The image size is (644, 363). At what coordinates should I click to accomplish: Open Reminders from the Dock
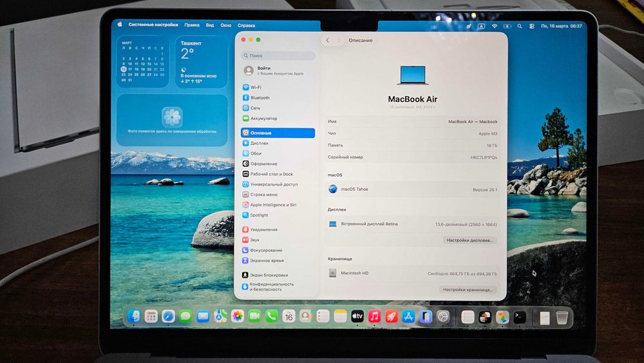(x=323, y=316)
